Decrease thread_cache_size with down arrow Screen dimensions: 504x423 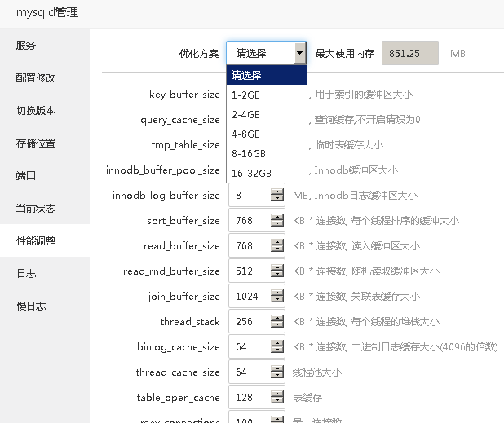tap(277, 375)
